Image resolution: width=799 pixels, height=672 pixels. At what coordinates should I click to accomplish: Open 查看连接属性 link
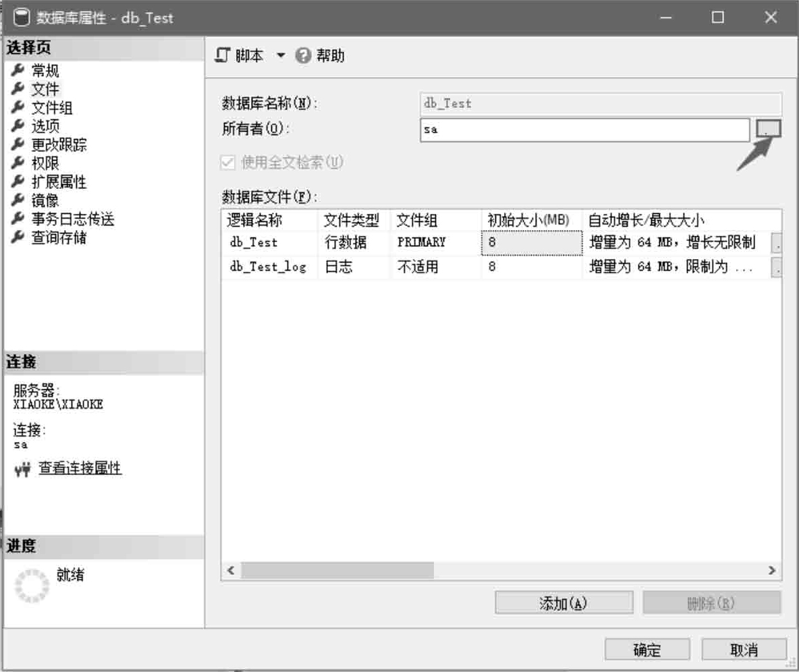[80, 468]
